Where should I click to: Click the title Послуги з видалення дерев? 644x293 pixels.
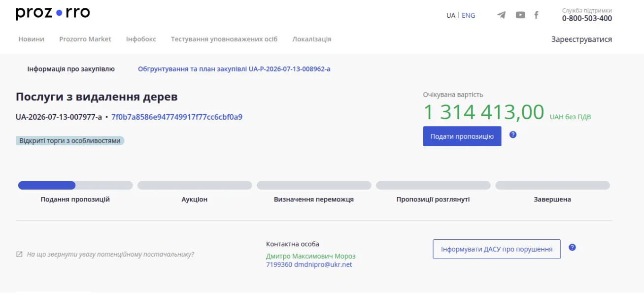tap(97, 97)
